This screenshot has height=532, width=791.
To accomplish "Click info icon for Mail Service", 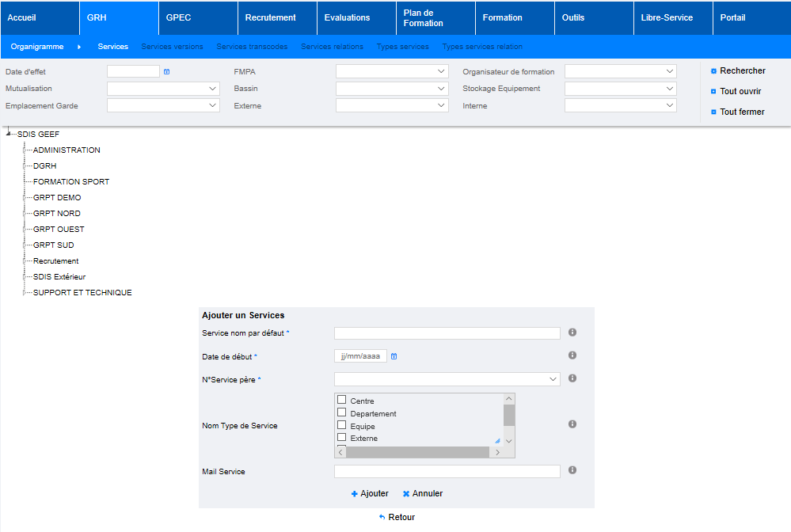I will coord(572,470).
